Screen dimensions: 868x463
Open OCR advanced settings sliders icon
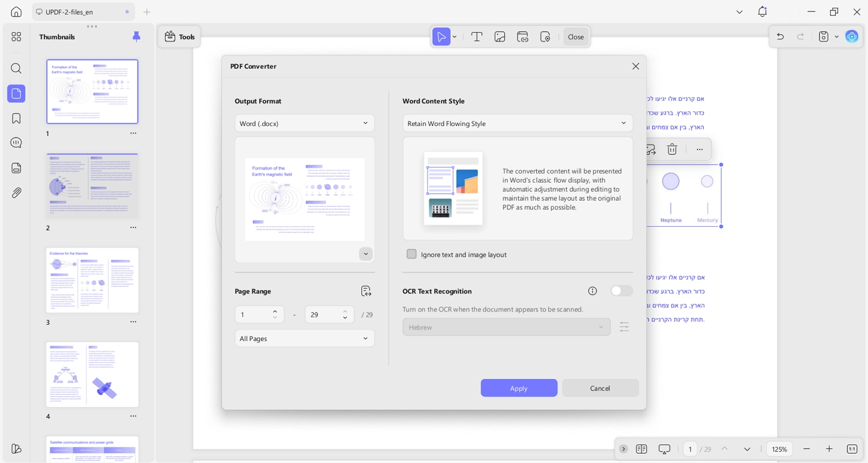click(x=624, y=327)
